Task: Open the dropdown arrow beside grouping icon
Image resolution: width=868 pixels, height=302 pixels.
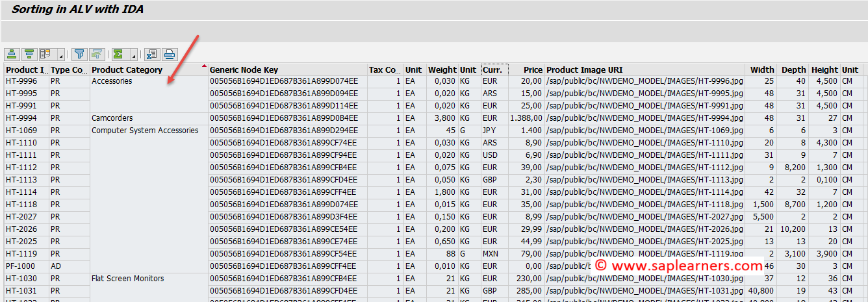Action: pos(61,55)
